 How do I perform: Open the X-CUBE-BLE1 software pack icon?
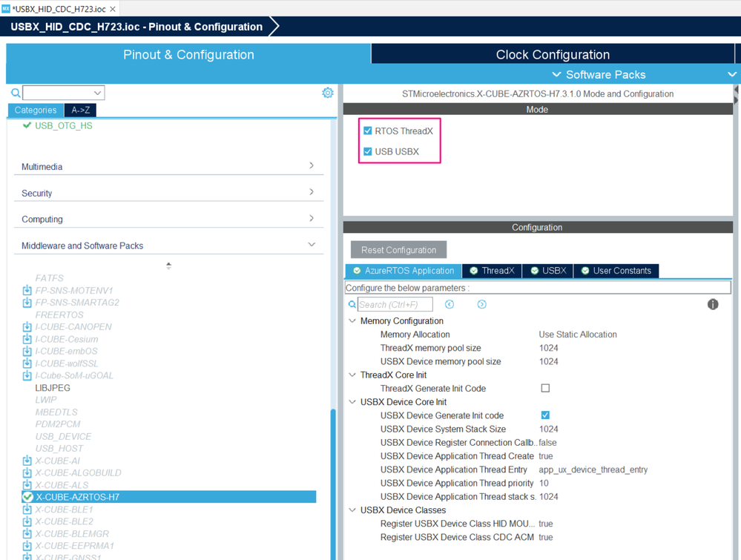[25, 510]
